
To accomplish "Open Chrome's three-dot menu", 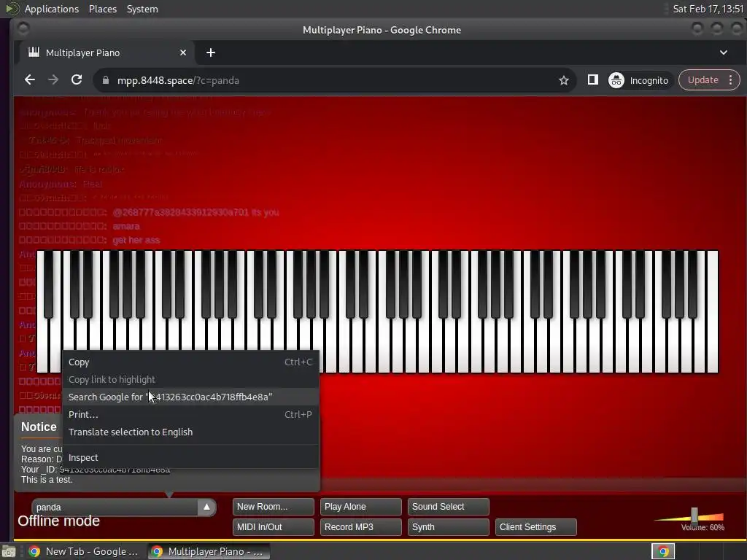I will click(x=730, y=80).
